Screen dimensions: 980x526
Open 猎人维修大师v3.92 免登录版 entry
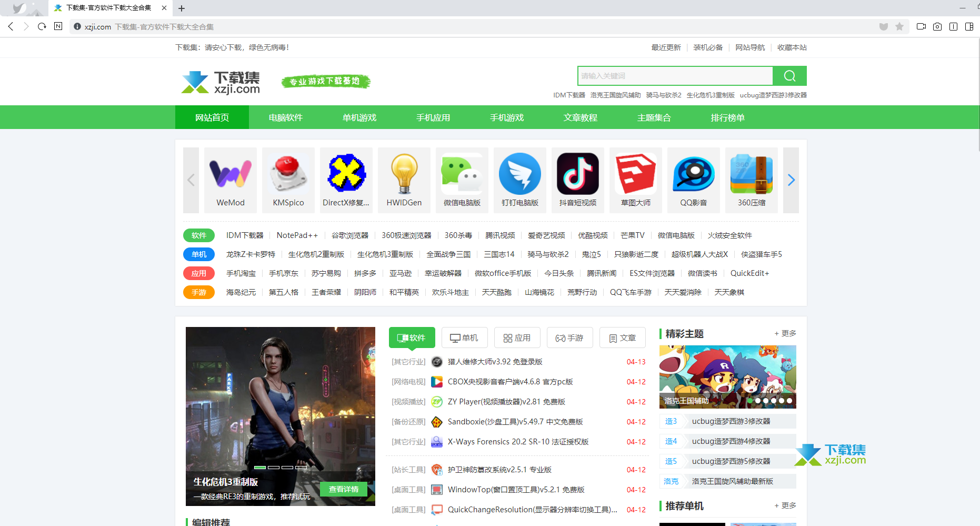click(495, 362)
